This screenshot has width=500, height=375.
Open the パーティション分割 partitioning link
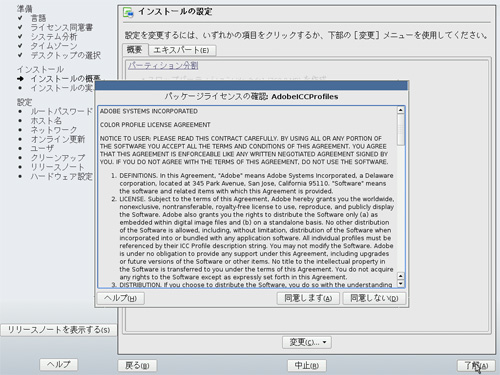(163, 65)
